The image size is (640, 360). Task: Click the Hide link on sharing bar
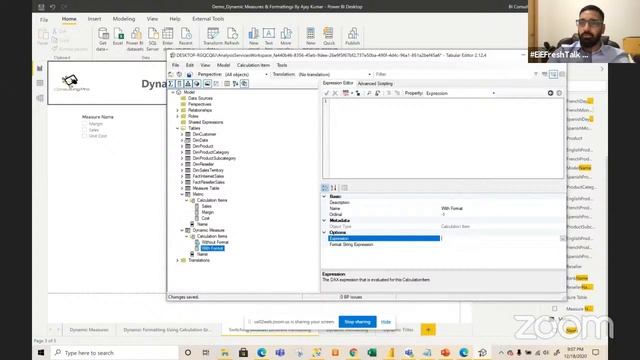(x=386, y=322)
